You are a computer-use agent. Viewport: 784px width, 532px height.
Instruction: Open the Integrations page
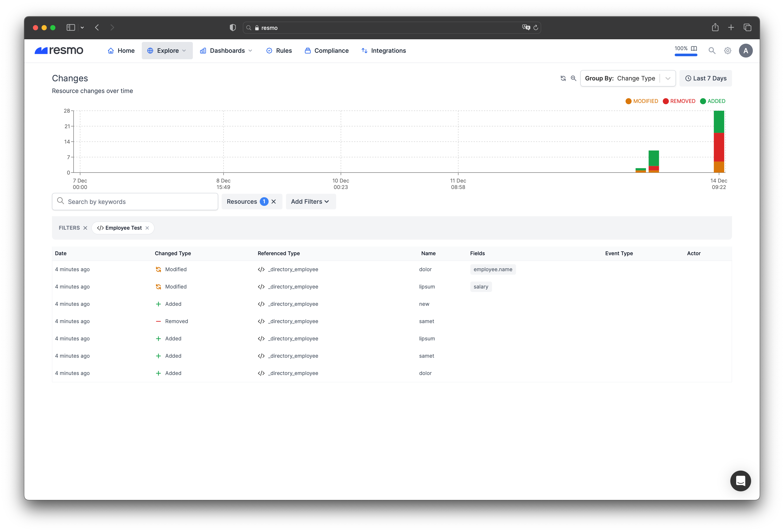(384, 51)
